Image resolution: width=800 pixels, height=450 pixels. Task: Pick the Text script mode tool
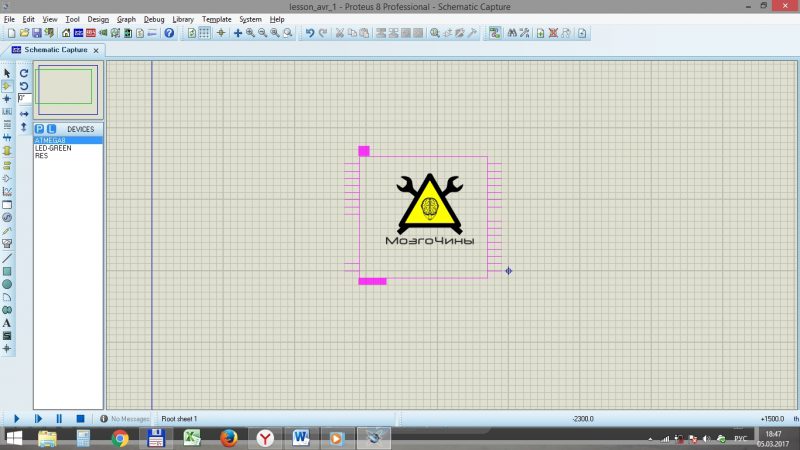coord(7,124)
